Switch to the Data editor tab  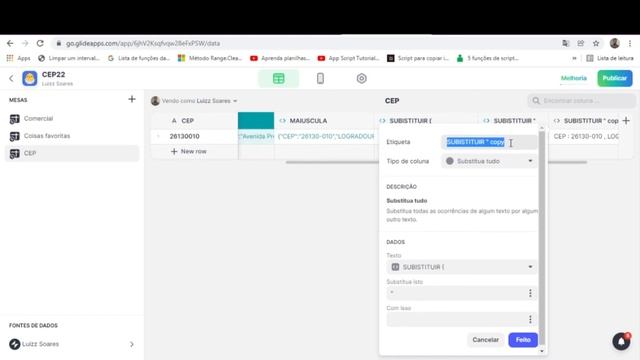click(278, 78)
